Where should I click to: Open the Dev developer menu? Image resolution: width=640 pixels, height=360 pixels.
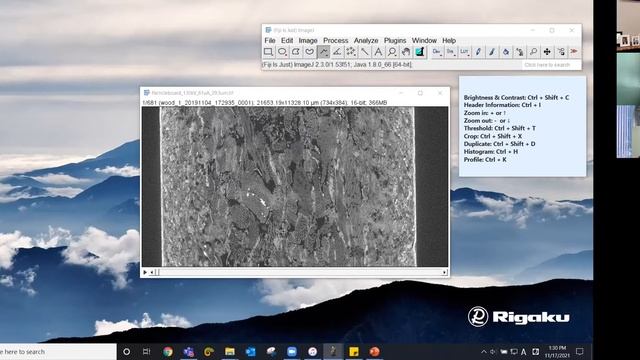pos(437,52)
